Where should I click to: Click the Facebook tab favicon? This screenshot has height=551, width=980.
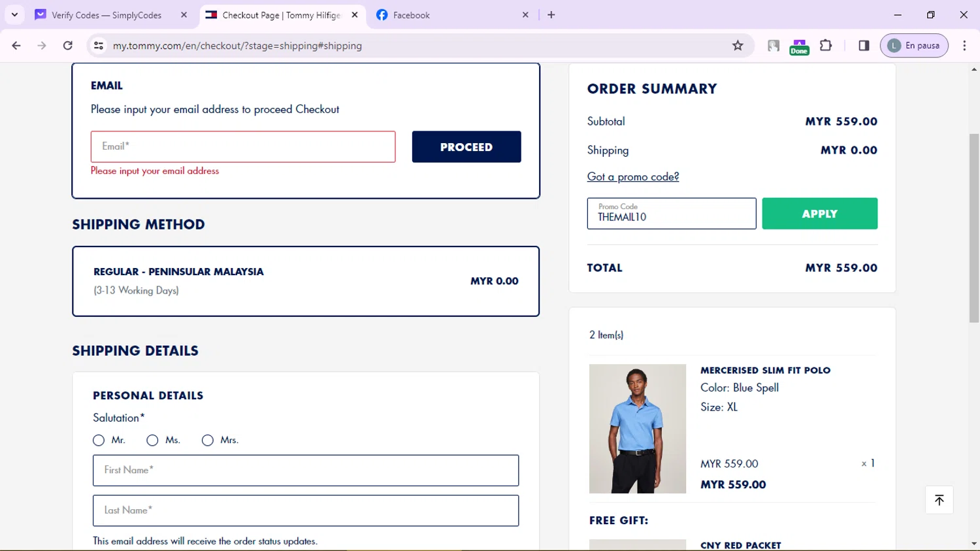click(x=382, y=14)
